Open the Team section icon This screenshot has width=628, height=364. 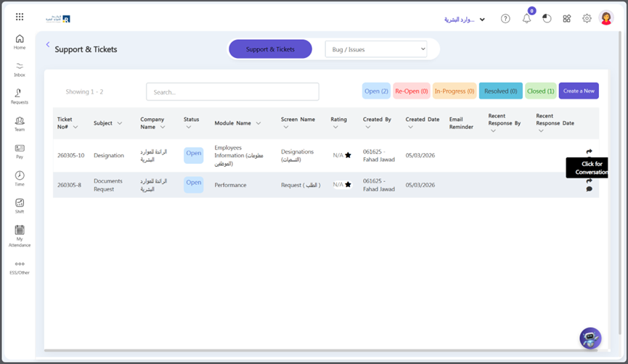pos(20,123)
